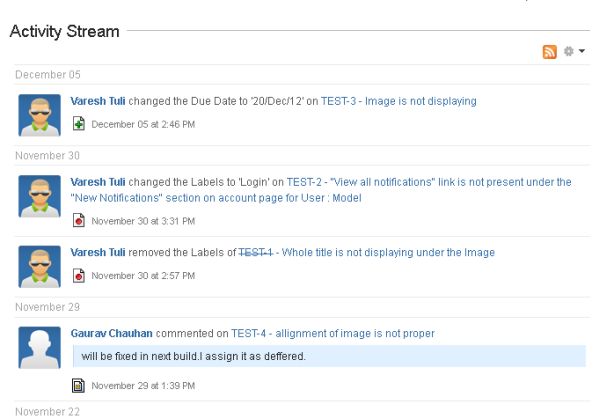This screenshot has width=600, height=419.
Task: Click Varesh Tuli's avatar on the removed Labels entry
Action: click(x=39, y=265)
